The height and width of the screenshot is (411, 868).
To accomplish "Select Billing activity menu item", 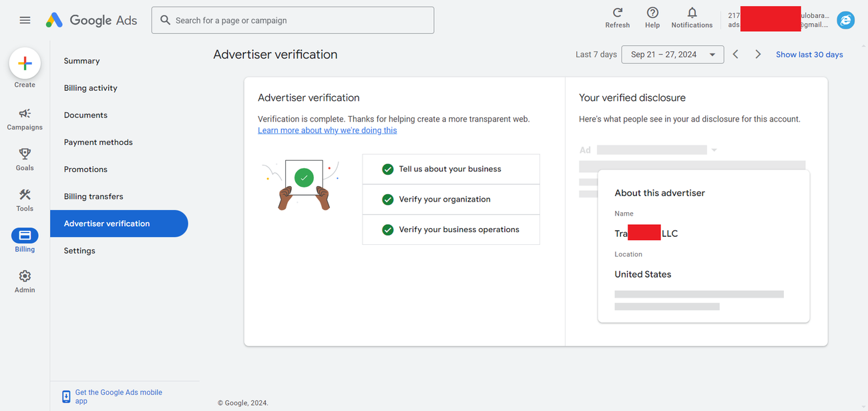I will tap(90, 88).
